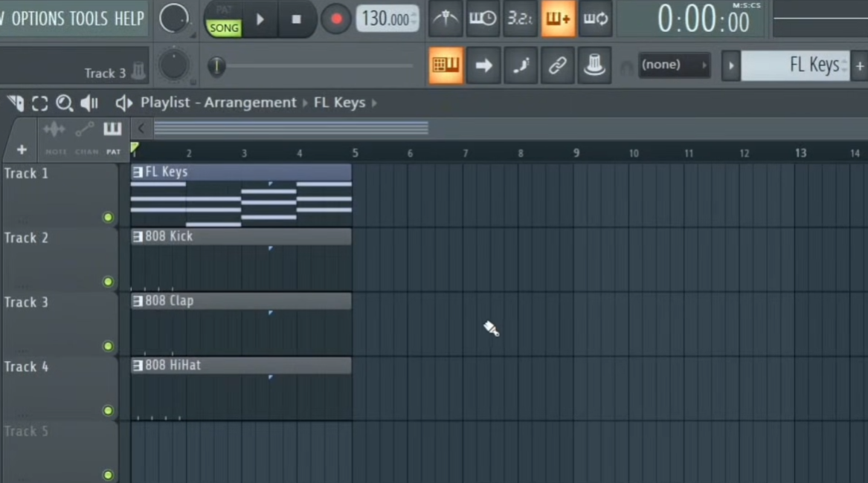The width and height of the screenshot is (868, 483).
Task: Adjust the knob beside Track 3 label
Action: [x=174, y=65]
